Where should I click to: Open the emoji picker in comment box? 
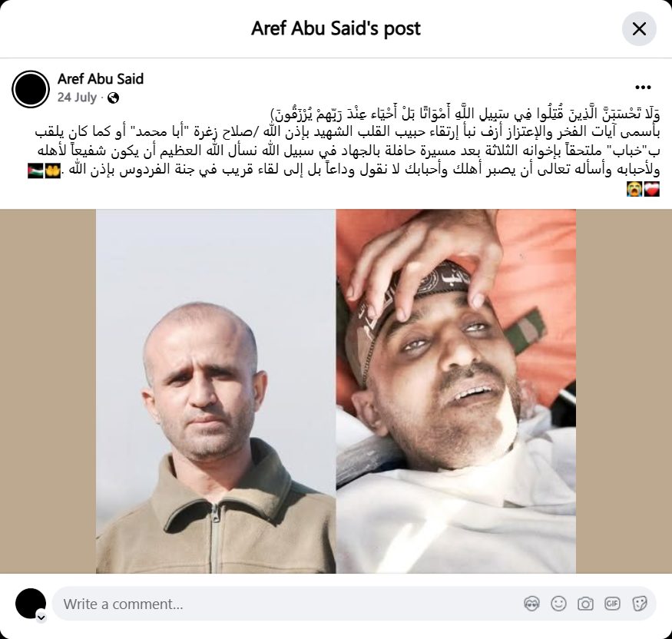pyautogui.click(x=558, y=604)
